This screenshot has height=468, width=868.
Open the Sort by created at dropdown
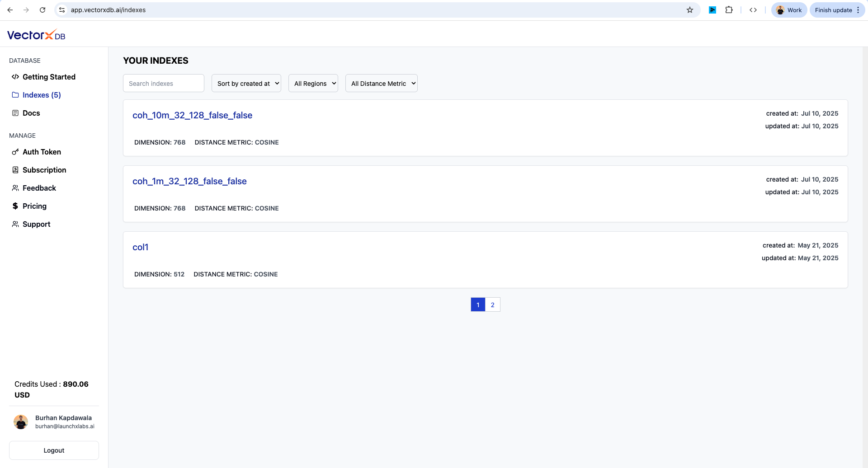point(246,83)
